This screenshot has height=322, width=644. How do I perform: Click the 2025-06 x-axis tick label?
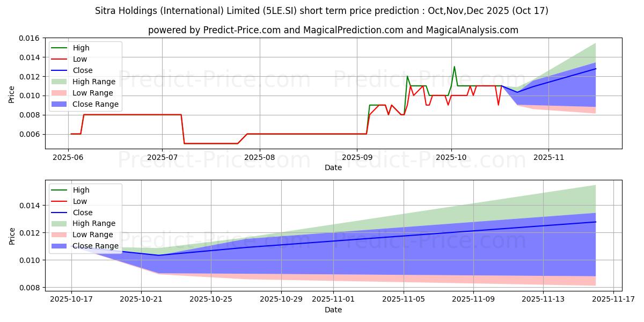(68, 157)
